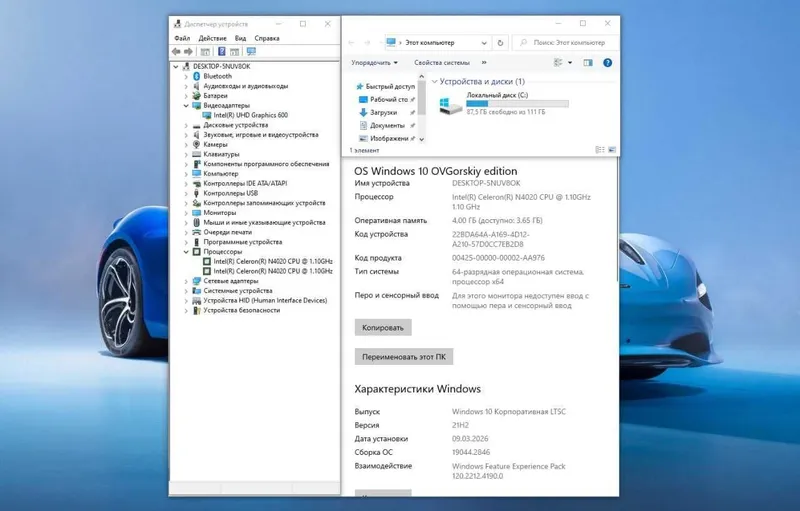Click the refresh icon in Explorer address bar
This screenshot has height=511, width=800.
pyautogui.click(x=500, y=43)
